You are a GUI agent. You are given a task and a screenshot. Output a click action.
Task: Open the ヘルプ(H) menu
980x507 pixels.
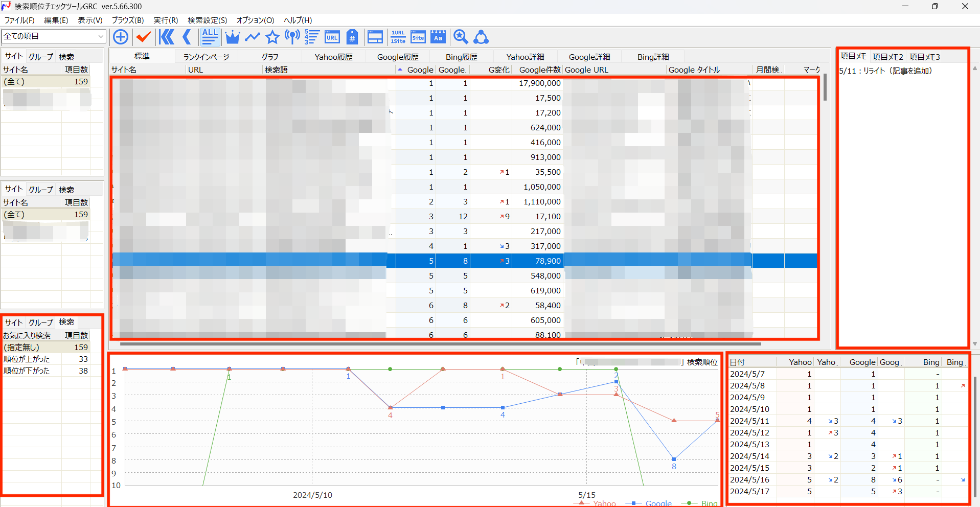[298, 20]
